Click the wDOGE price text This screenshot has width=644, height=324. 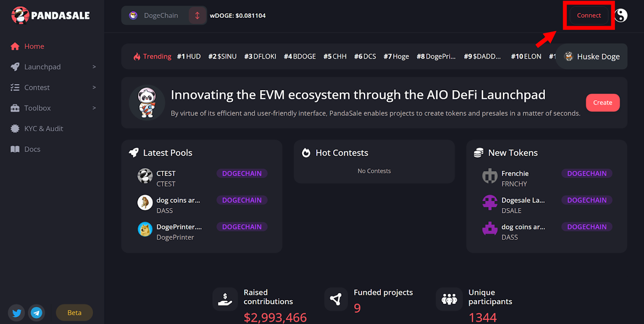click(238, 15)
